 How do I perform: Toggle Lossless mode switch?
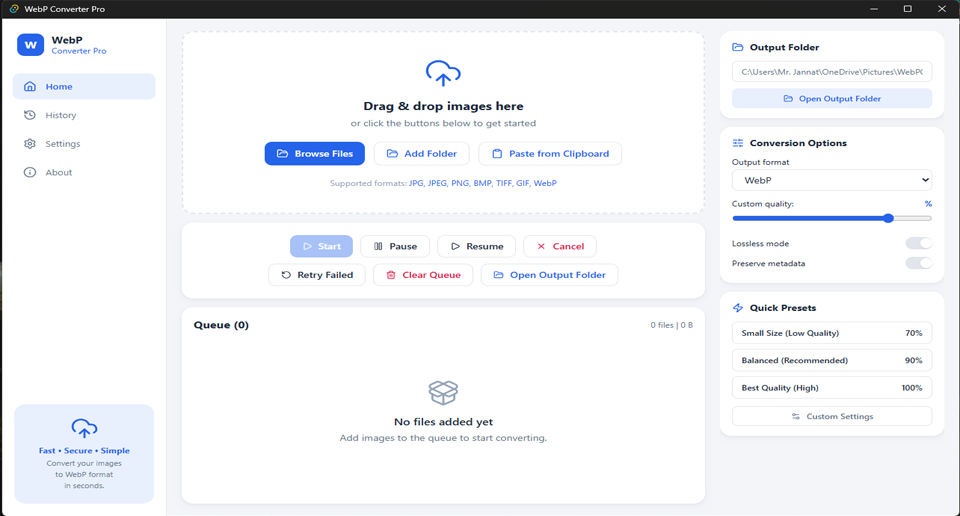click(919, 243)
